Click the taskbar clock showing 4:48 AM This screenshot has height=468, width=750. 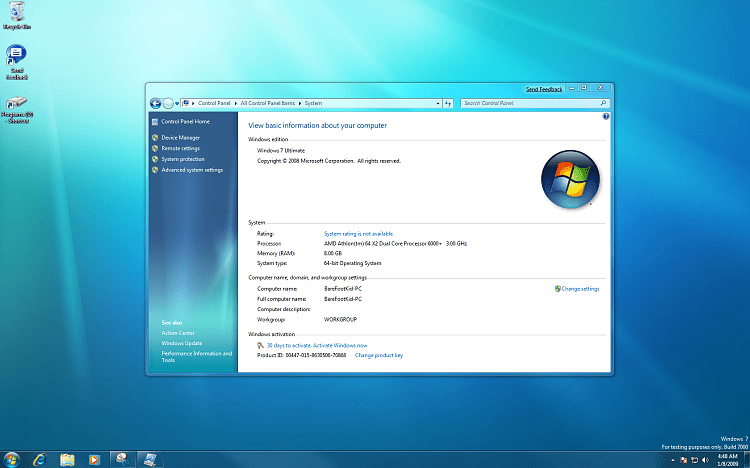coord(728,460)
